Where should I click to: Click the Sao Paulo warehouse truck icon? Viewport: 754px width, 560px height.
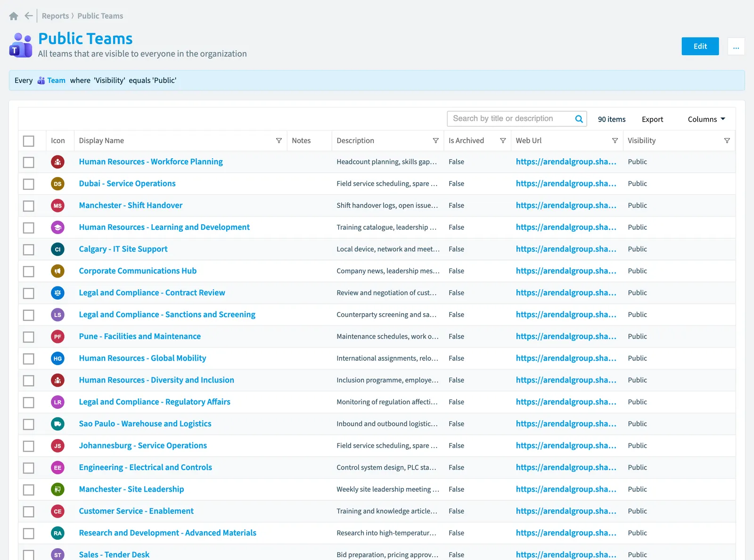(57, 424)
